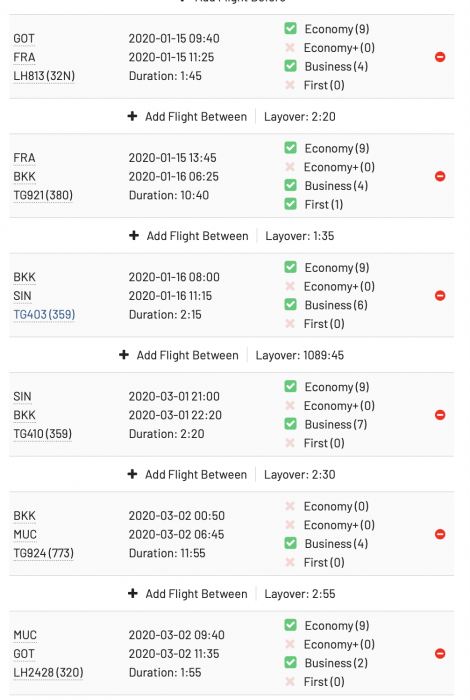Click plus icon before Layover: 2:20

132,116
